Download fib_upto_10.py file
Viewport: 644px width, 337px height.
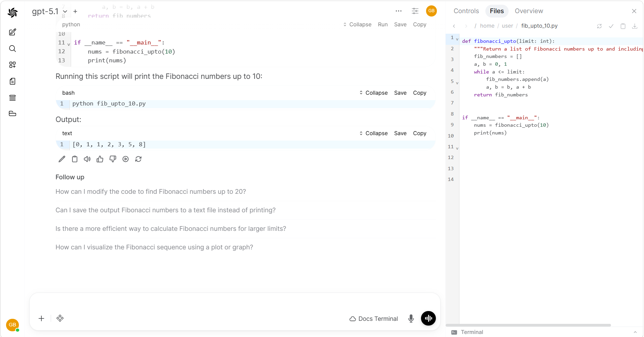pyautogui.click(x=635, y=26)
